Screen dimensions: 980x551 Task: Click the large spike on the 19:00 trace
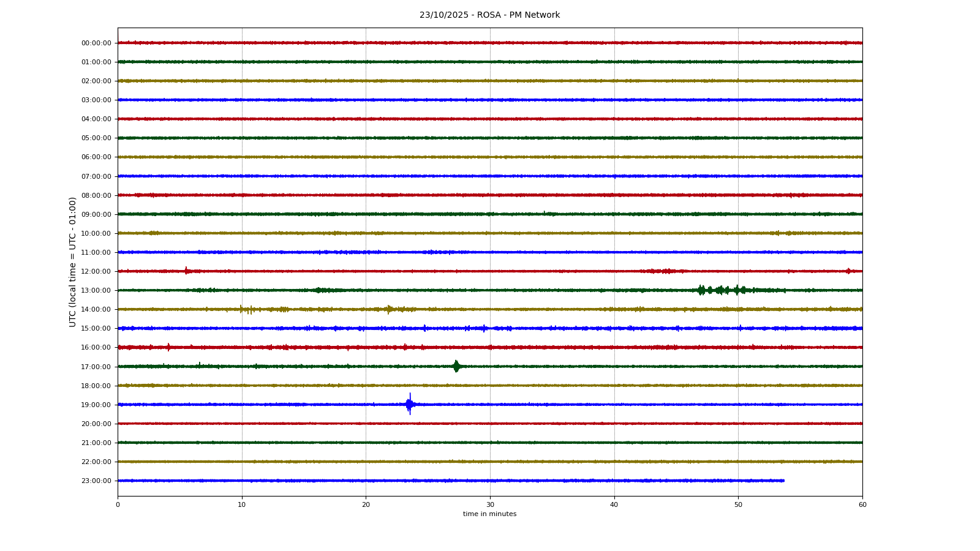410,404
